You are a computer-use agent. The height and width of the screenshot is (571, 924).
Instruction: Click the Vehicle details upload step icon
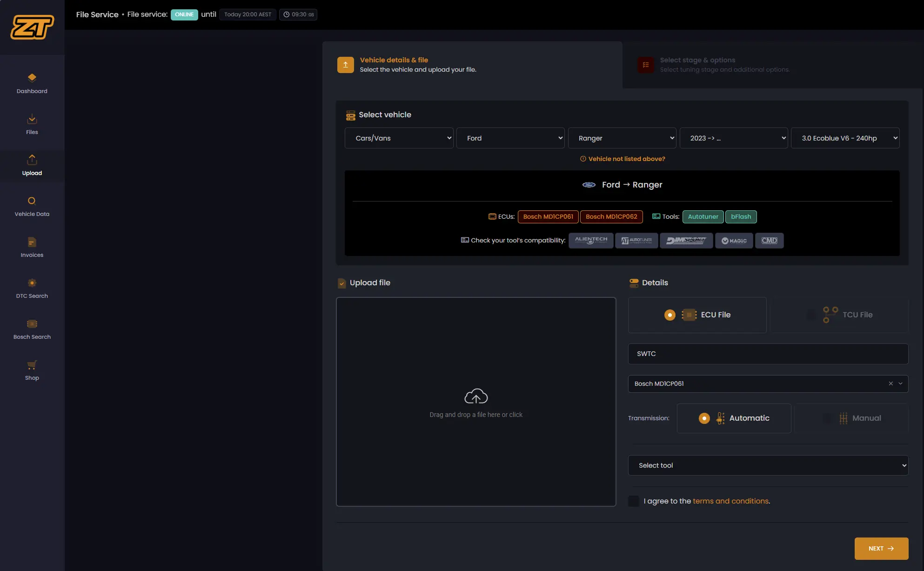pyautogui.click(x=345, y=65)
